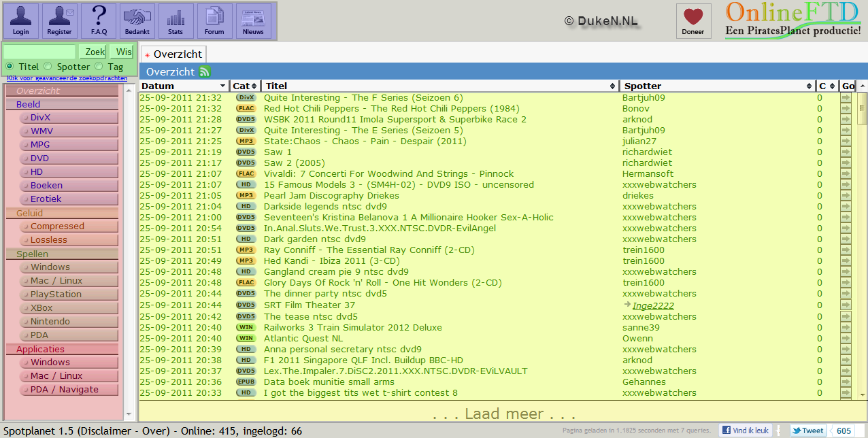The height and width of the screenshot is (438, 868).
Task: Click the Zoek search button
Action: (x=93, y=52)
